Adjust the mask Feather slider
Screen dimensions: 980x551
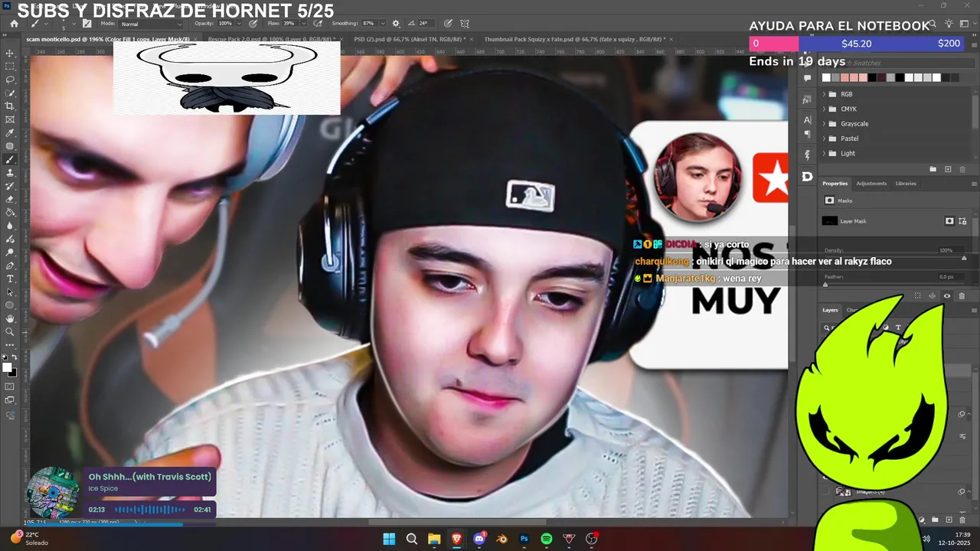[825, 284]
